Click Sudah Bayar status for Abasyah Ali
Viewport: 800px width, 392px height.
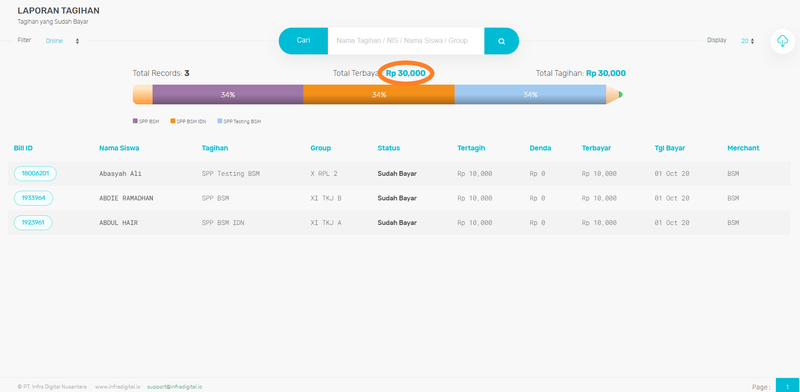(x=397, y=174)
